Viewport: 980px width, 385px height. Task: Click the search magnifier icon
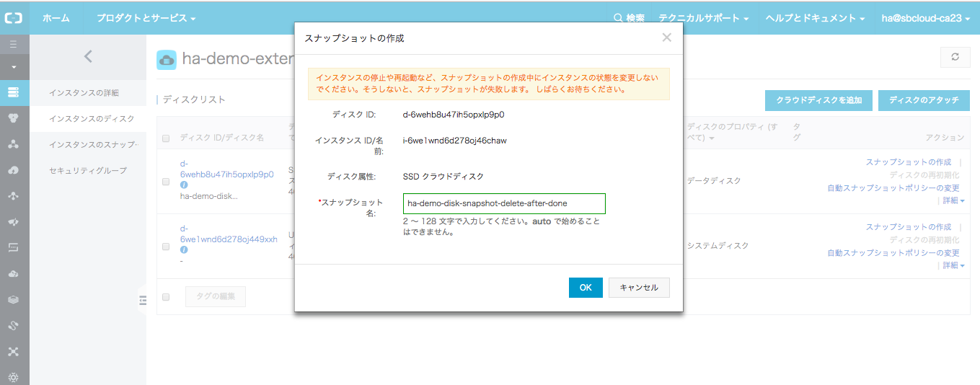618,18
